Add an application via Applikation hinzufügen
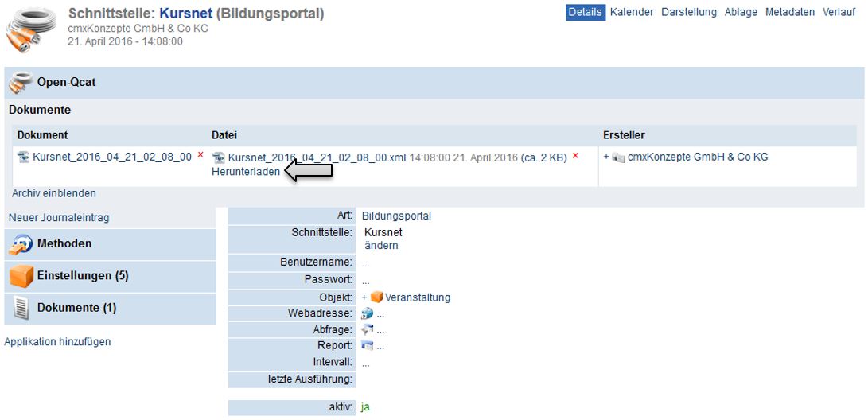The width and height of the screenshot is (868, 420). (58, 342)
